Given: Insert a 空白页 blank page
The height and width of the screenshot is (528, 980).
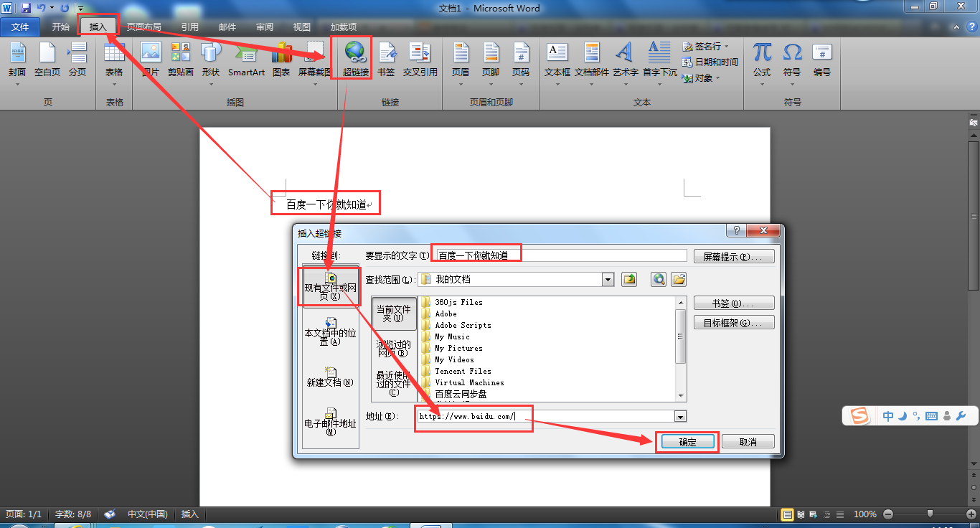Looking at the screenshot, I should coord(47,58).
